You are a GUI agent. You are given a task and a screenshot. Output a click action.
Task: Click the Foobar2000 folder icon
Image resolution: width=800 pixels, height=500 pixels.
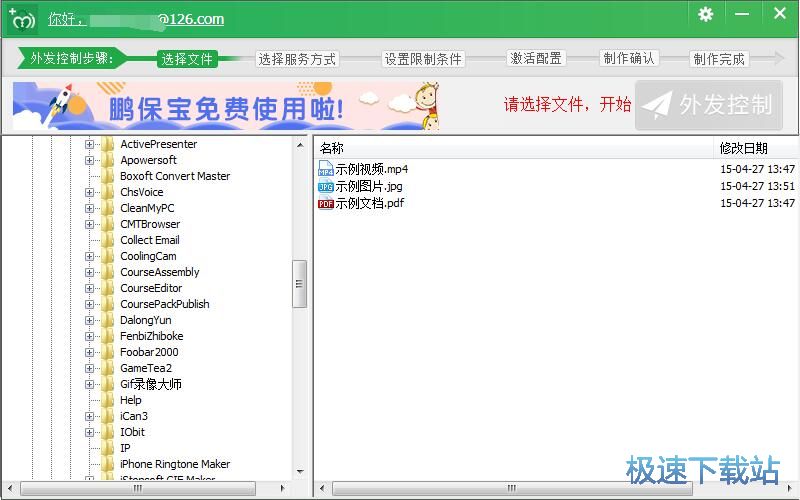[x=107, y=352]
